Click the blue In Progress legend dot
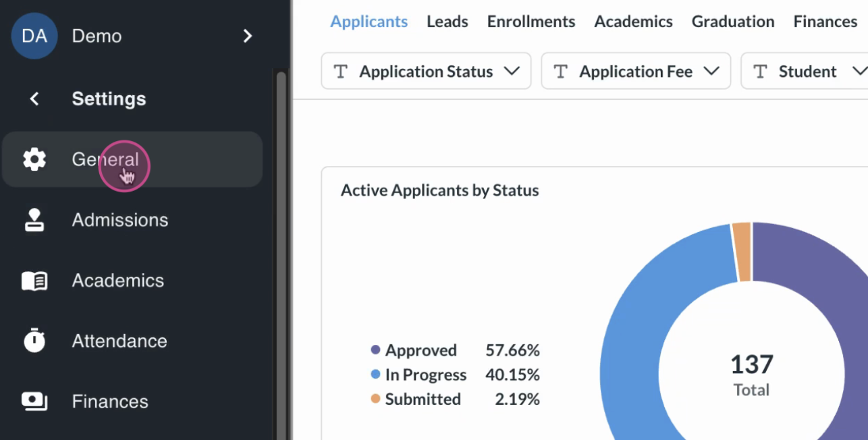Image resolution: width=868 pixels, height=440 pixels. click(376, 375)
